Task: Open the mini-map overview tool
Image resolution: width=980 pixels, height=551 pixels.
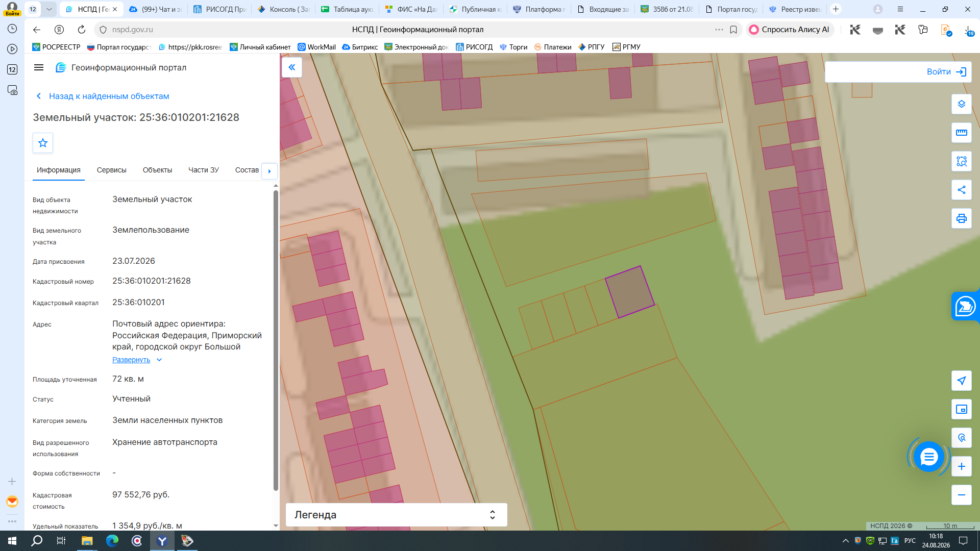Action: 962,409
